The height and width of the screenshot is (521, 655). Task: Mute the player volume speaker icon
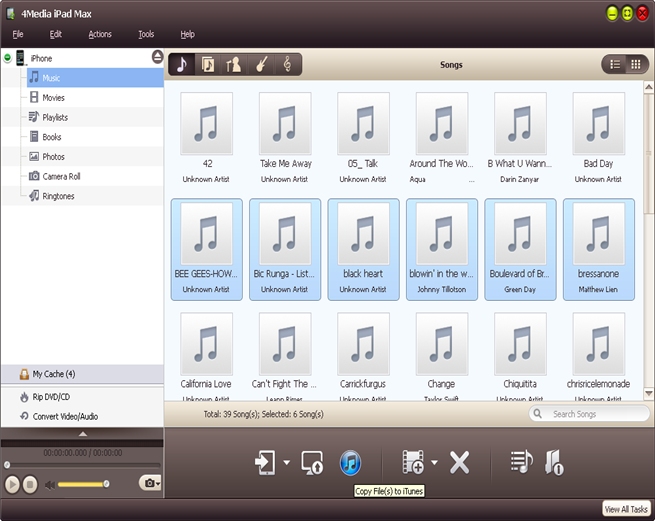50,485
